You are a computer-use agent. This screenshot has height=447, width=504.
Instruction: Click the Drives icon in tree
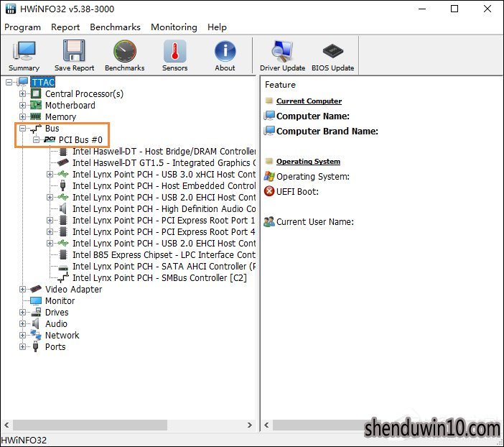click(36, 312)
